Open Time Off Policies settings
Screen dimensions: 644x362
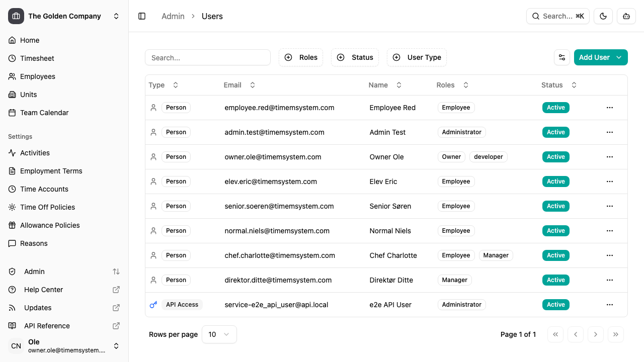click(48, 207)
